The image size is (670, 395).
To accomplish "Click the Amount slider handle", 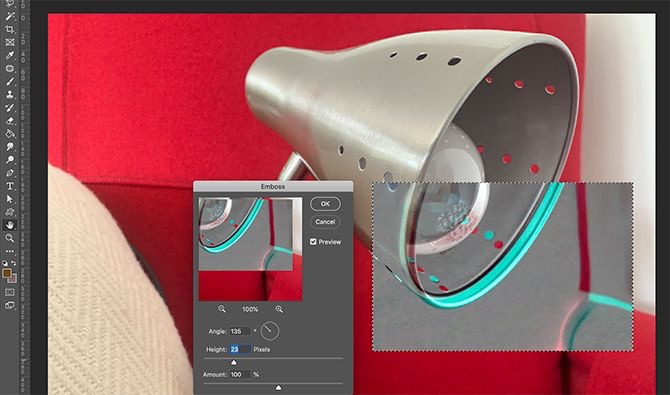I will click(x=278, y=387).
